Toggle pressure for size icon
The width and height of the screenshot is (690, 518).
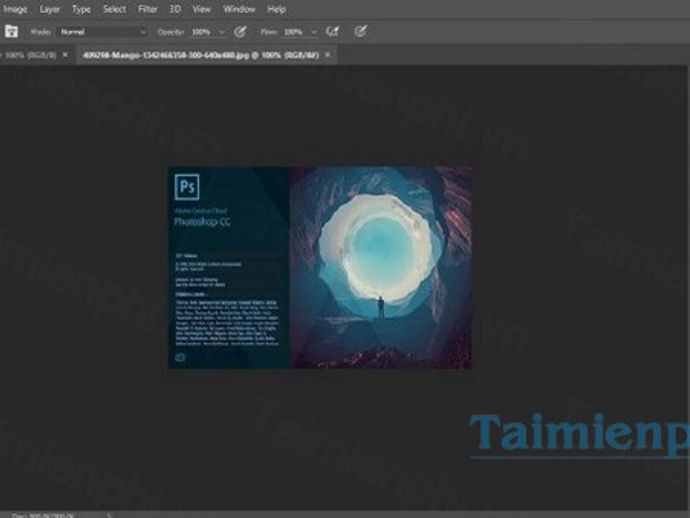[360, 31]
